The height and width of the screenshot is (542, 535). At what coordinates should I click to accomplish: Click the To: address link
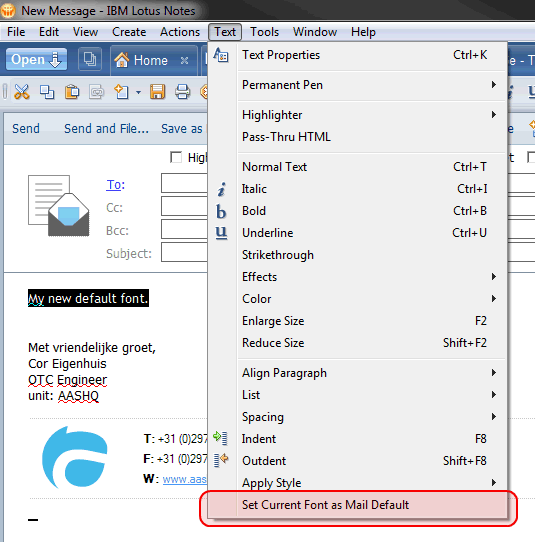pos(115,185)
